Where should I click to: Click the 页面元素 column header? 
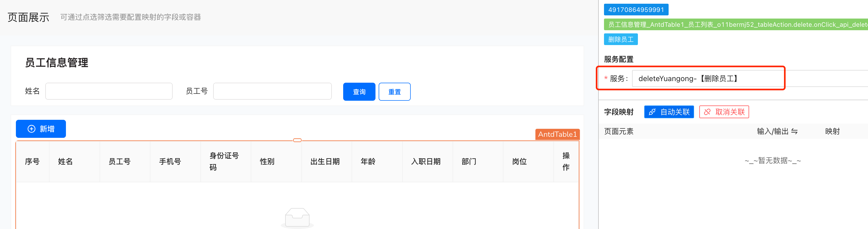click(x=619, y=131)
